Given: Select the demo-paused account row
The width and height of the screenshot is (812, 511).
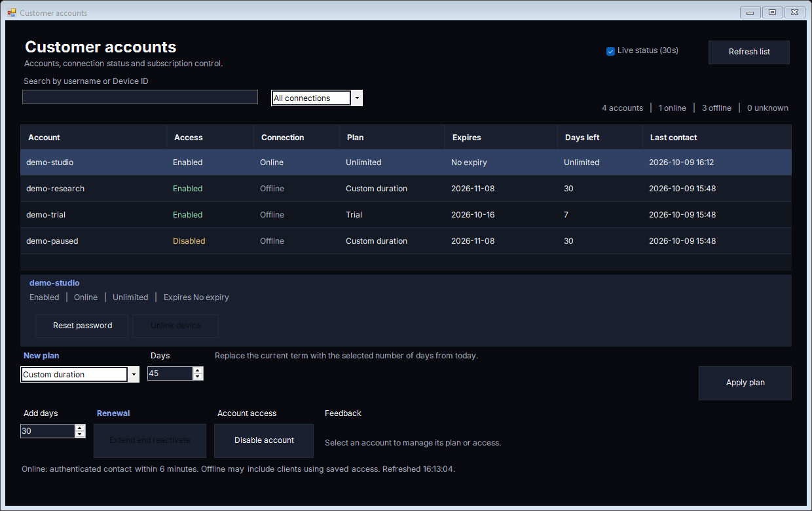Looking at the screenshot, I should click(x=406, y=241).
